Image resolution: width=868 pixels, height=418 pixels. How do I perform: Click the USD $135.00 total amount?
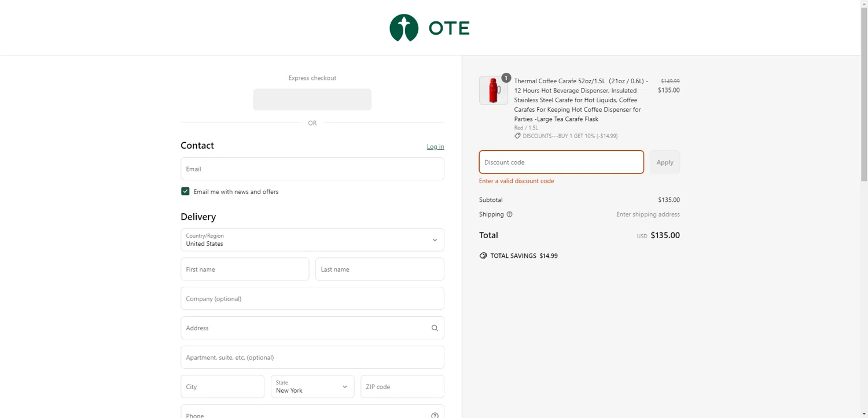click(x=659, y=235)
